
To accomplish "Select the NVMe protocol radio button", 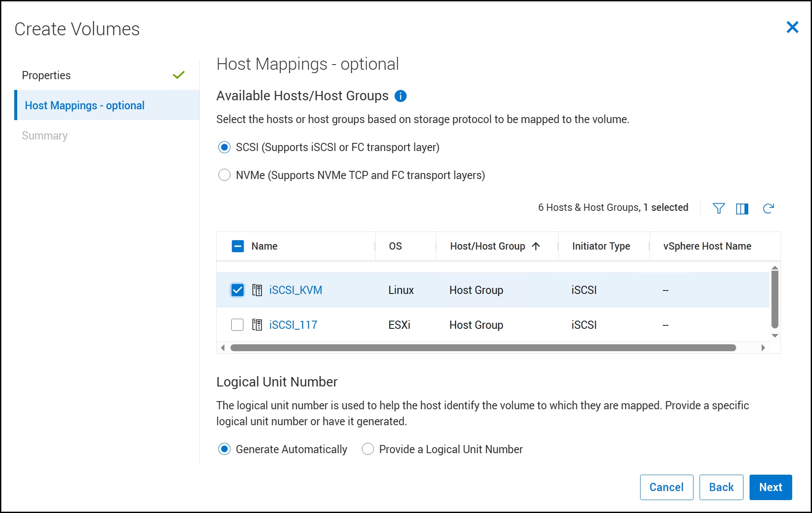I will click(x=224, y=175).
